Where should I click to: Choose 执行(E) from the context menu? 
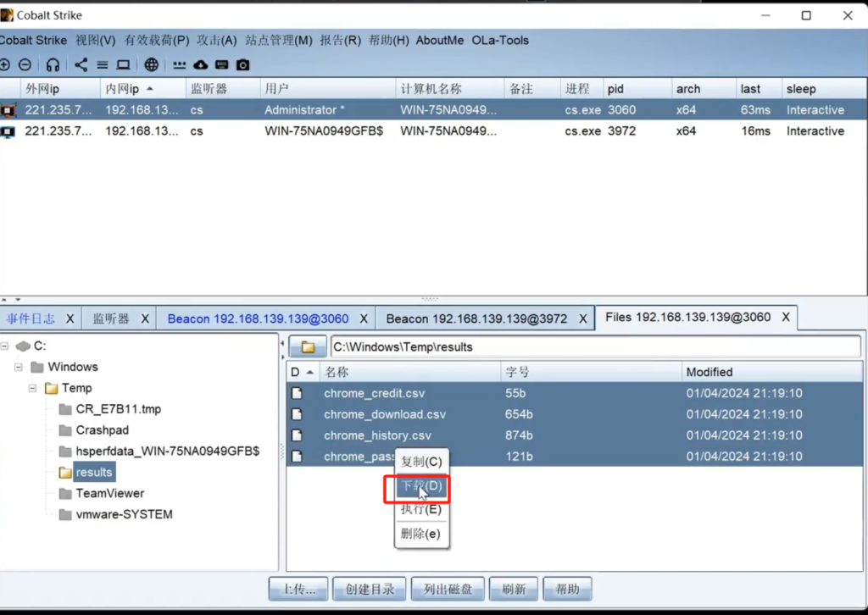pos(421,509)
